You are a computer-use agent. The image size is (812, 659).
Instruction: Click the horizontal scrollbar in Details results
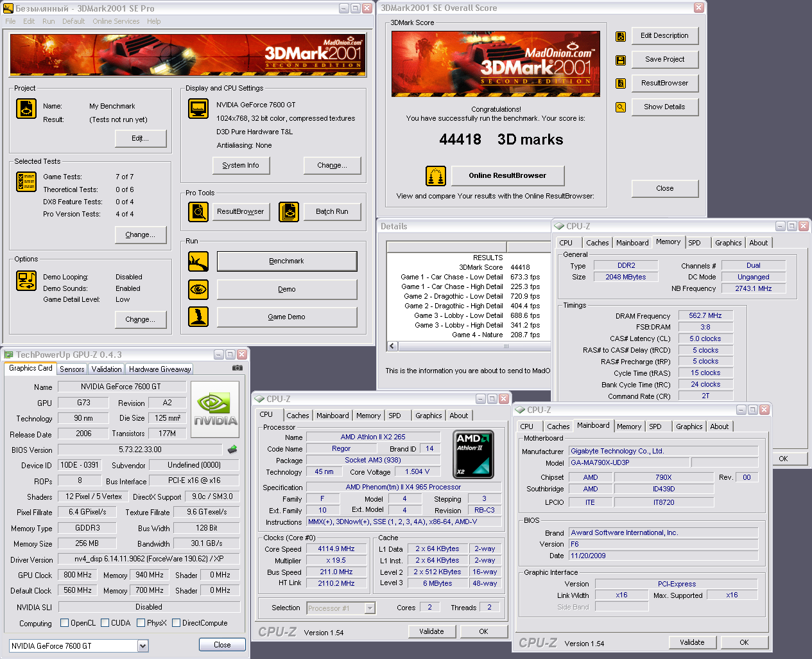(474, 346)
